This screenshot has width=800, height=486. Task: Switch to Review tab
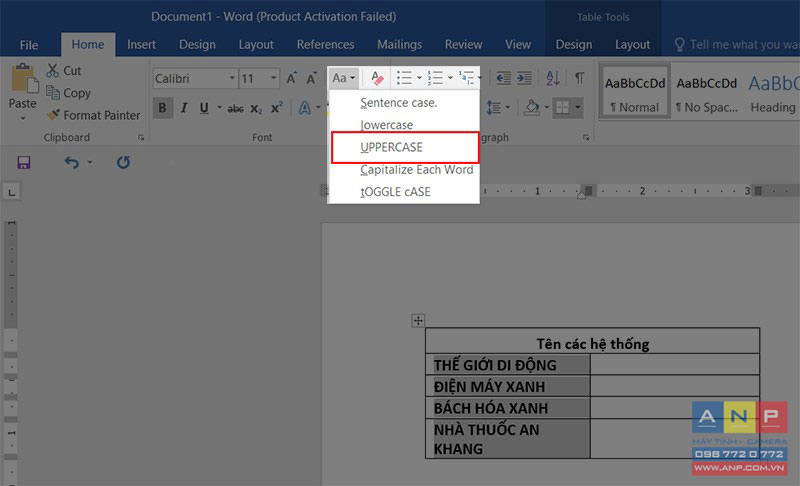tap(463, 45)
